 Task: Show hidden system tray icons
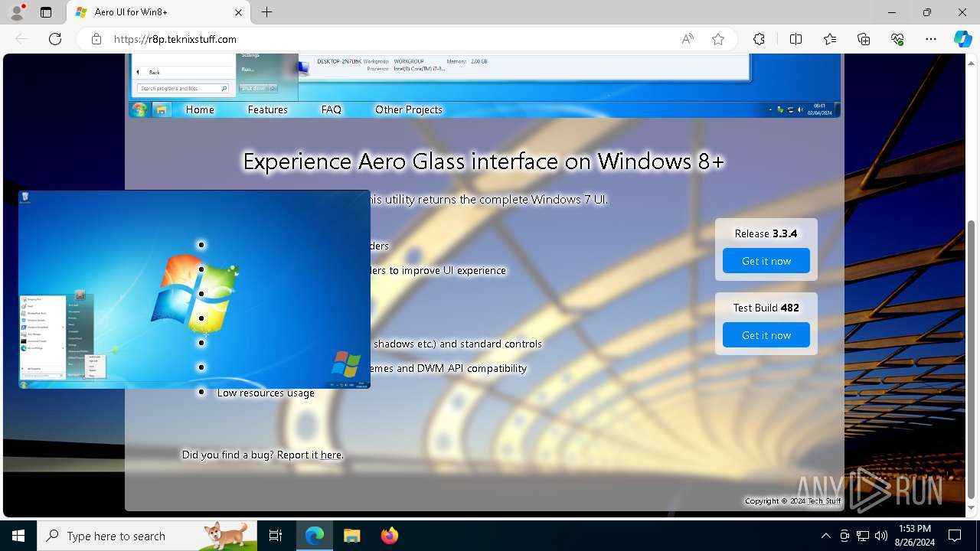825,536
